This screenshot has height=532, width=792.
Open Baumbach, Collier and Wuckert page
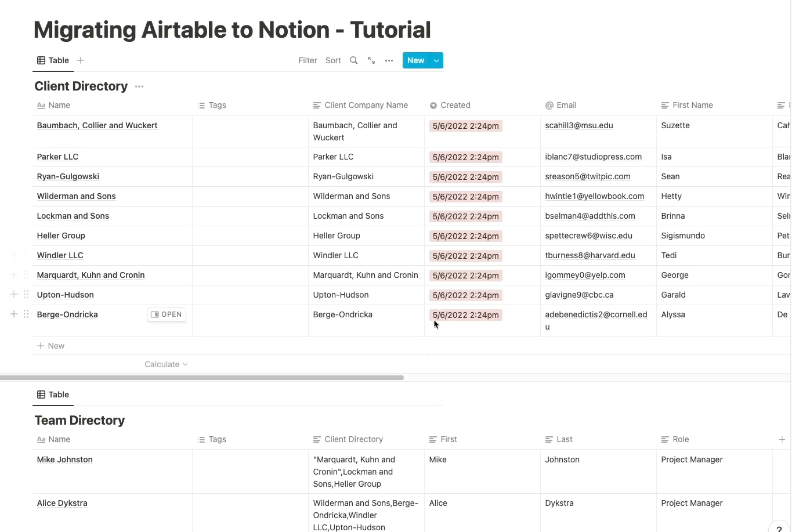97,125
